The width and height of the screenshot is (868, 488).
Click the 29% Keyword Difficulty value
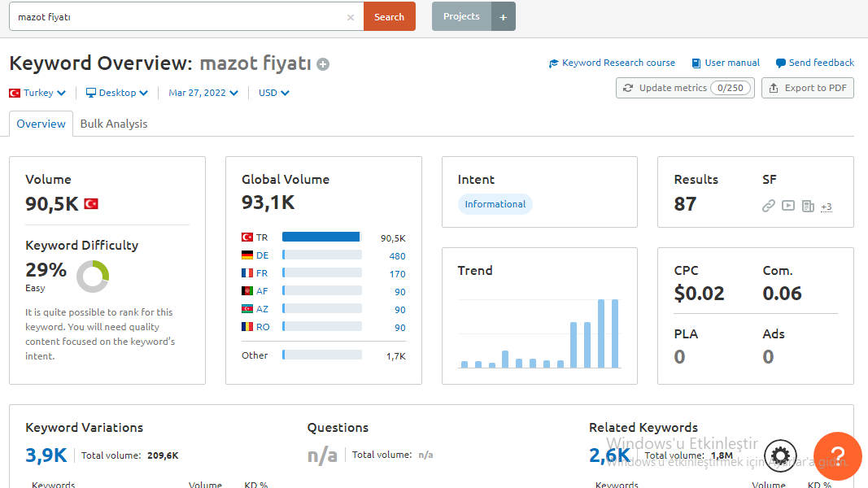46,270
